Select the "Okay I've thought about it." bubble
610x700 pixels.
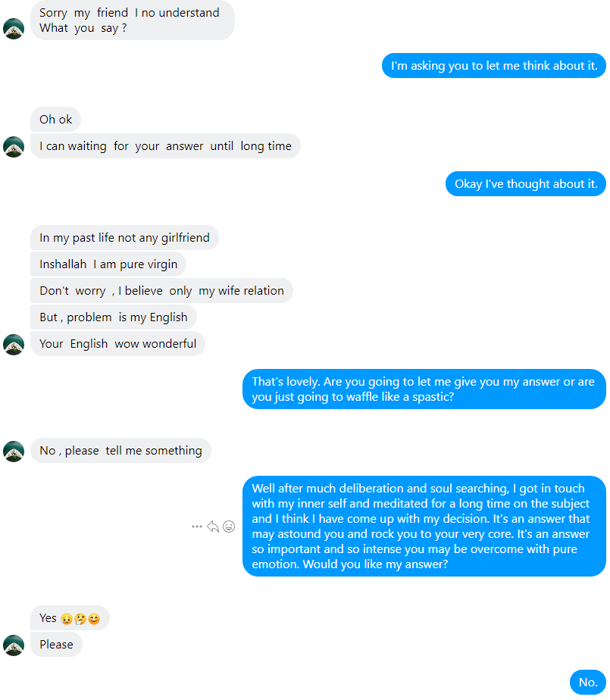tap(525, 184)
